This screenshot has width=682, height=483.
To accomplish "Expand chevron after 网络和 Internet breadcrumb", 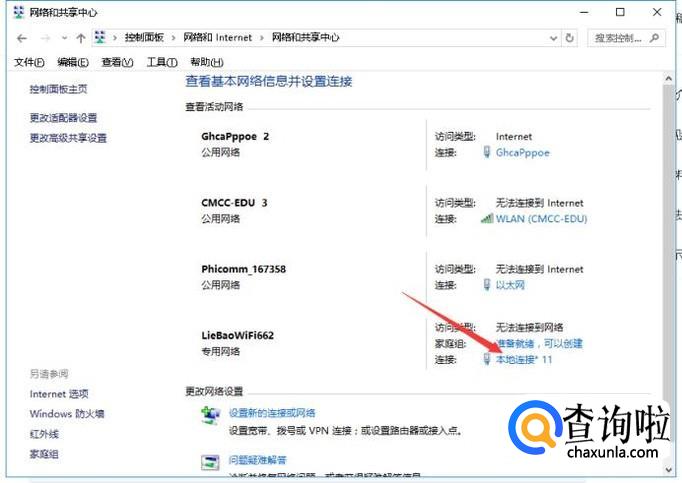I will (261, 38).
